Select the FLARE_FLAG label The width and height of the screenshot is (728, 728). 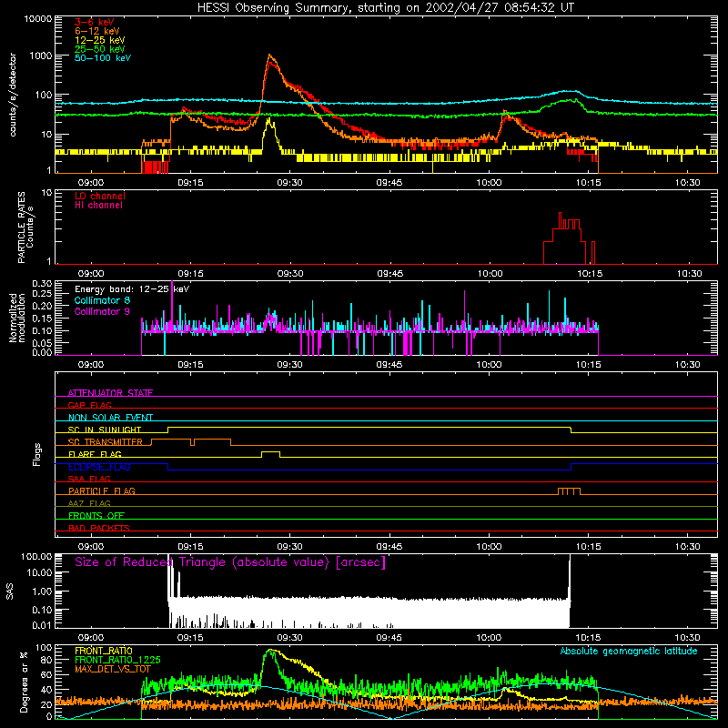95,454
